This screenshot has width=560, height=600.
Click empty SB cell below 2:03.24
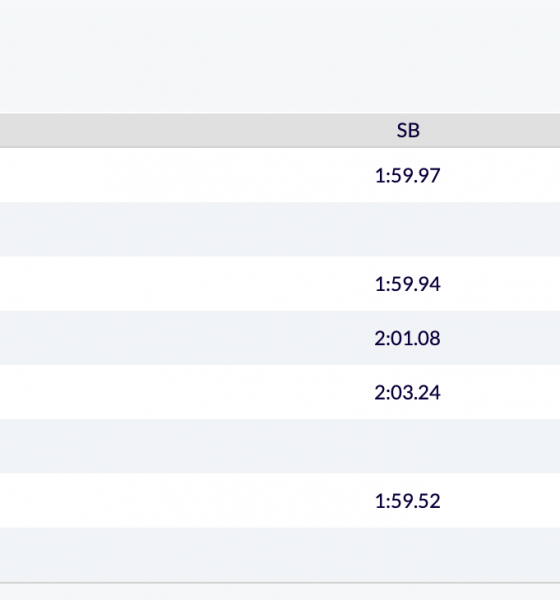pyautogui.click(x=408, y=447)
